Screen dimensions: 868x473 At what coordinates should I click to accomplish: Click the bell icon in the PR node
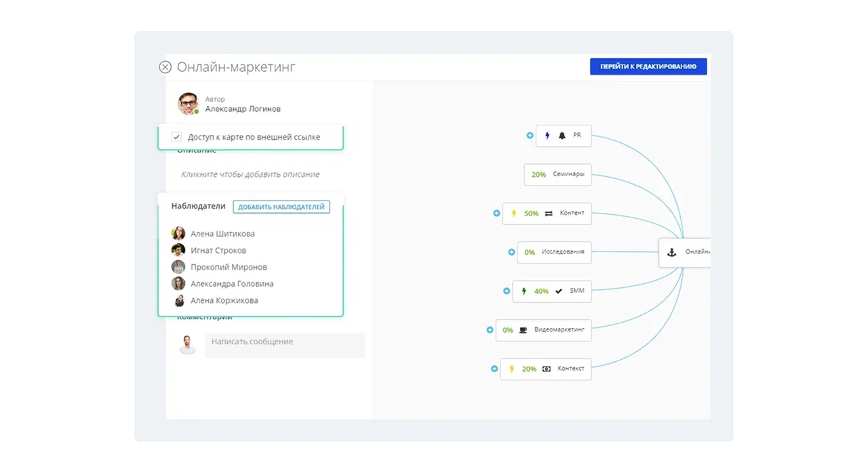pos(561,136)
